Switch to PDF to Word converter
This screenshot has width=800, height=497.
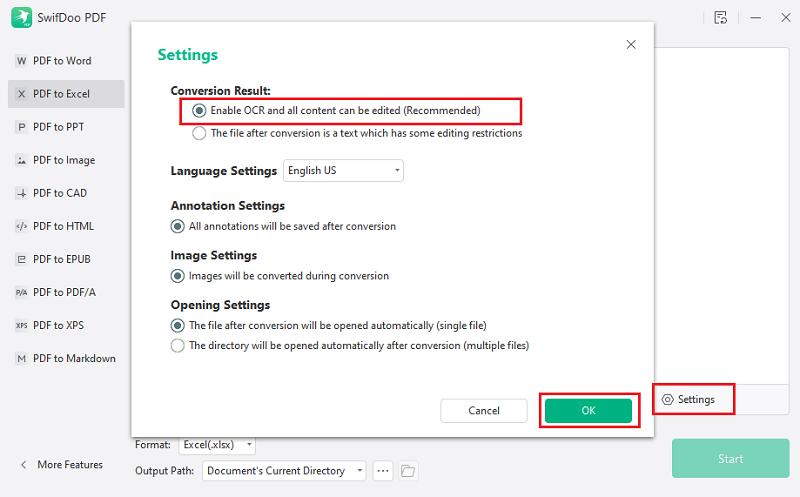[x=66, y=61]
